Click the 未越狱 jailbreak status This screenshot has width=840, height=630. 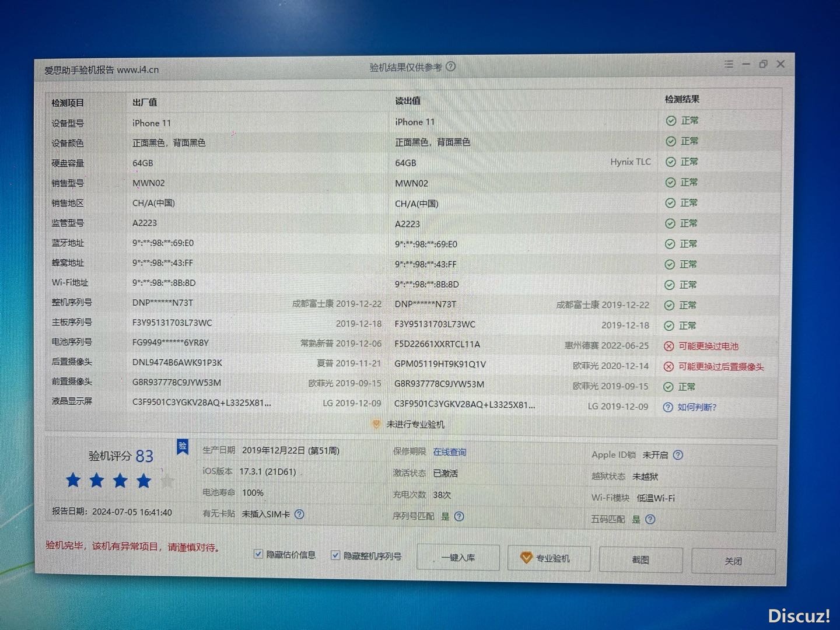[x=645, y=477]
